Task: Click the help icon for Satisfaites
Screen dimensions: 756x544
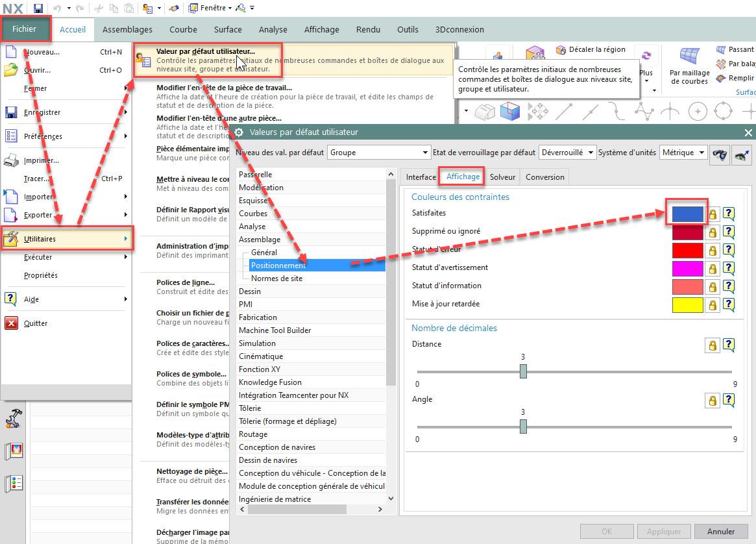Action: [729, 214]
